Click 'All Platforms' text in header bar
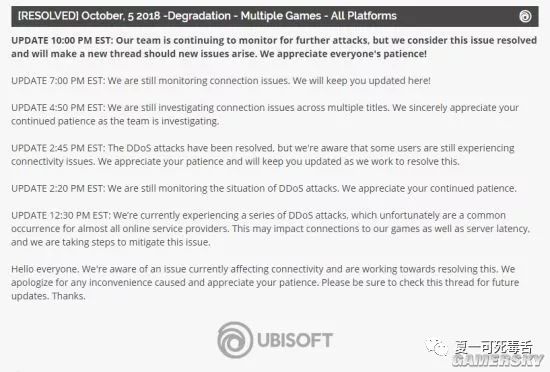Image resolution: width=550 pixels, height=372 pixels. 364,16
